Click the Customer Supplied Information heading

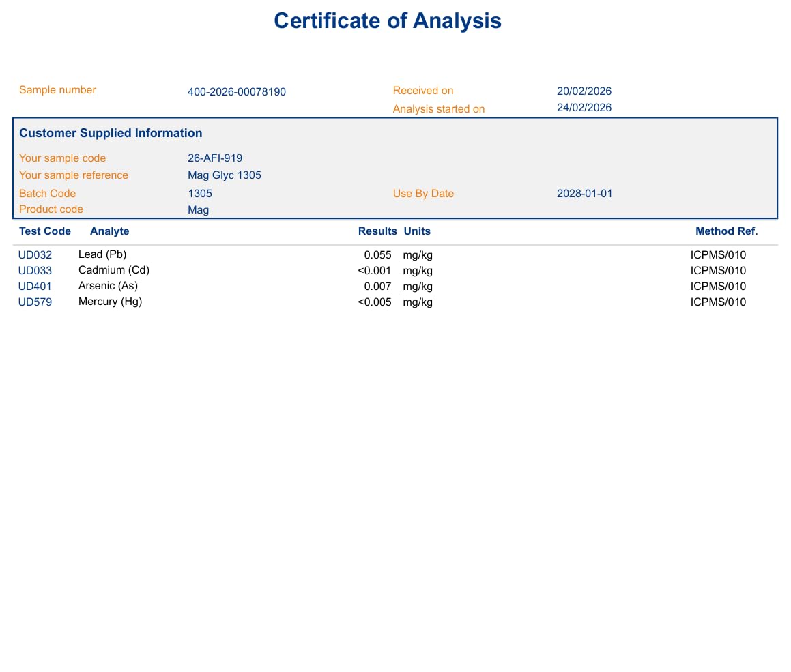(111, 133)
